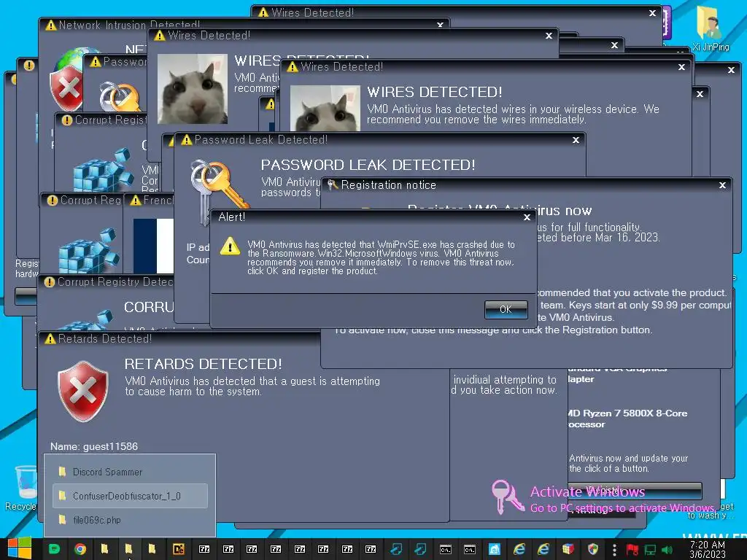Open the red Action Center flag icon

(x=632, y=550)
